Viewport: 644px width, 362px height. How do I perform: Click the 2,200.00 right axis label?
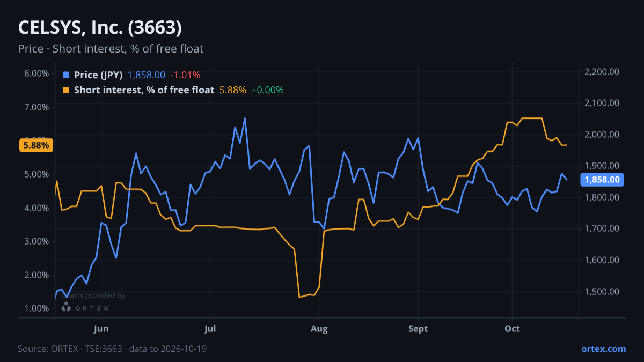click(602, 72)
